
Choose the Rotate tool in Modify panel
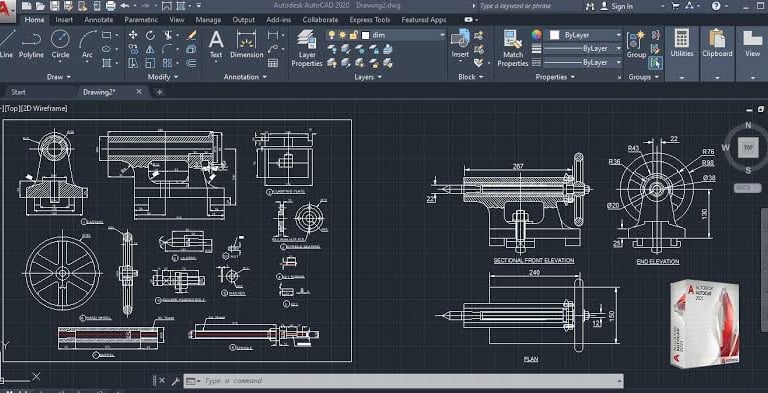click(150, 35)
